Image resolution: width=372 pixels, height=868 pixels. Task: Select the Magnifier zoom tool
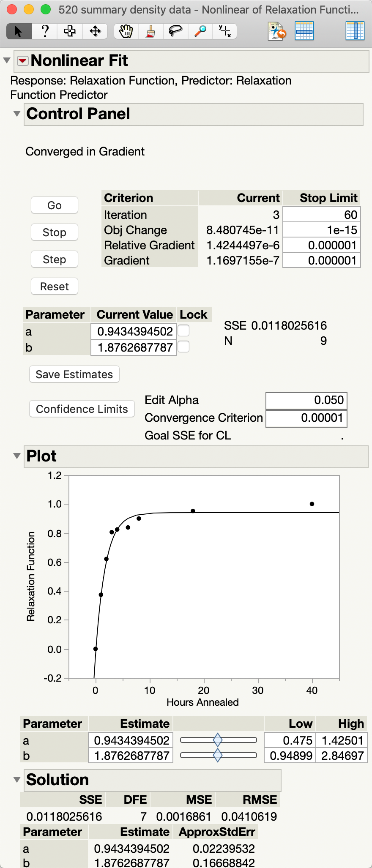click(x=200, y=31)
